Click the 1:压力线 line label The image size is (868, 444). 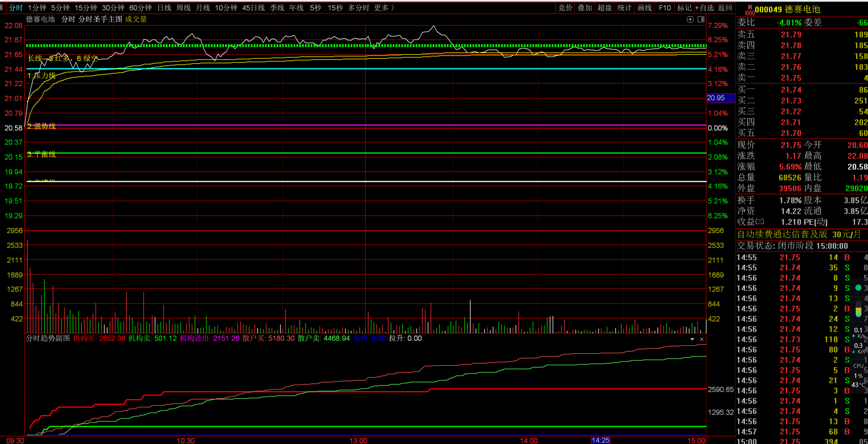pos(41,76)
